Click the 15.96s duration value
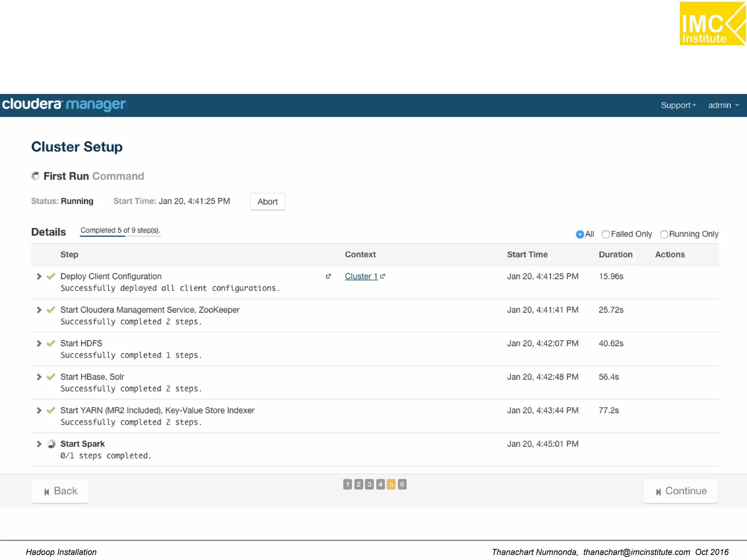This screenshot has width=747, height=560. point(611,276)
